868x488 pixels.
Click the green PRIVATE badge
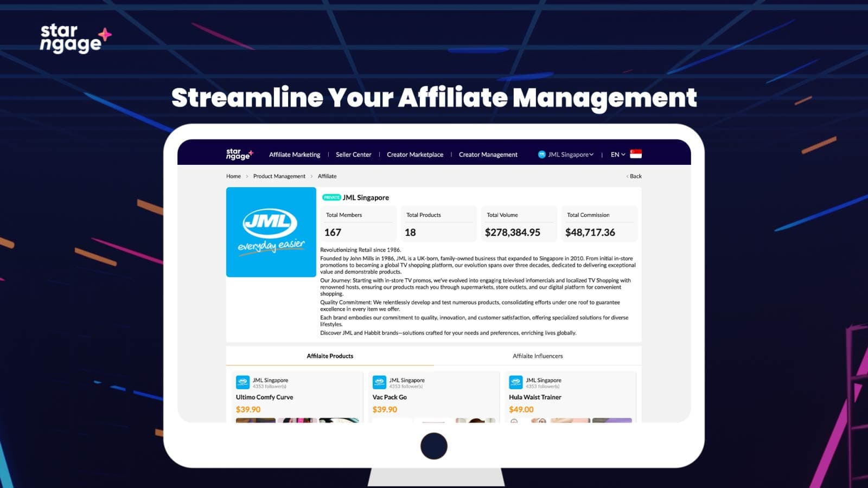click(x=331, y=197)
